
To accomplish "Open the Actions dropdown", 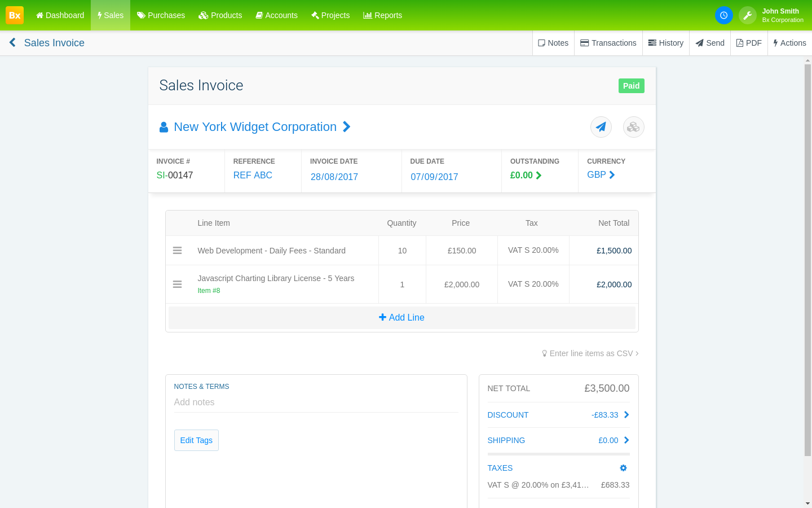I will [x=789, y=43].
